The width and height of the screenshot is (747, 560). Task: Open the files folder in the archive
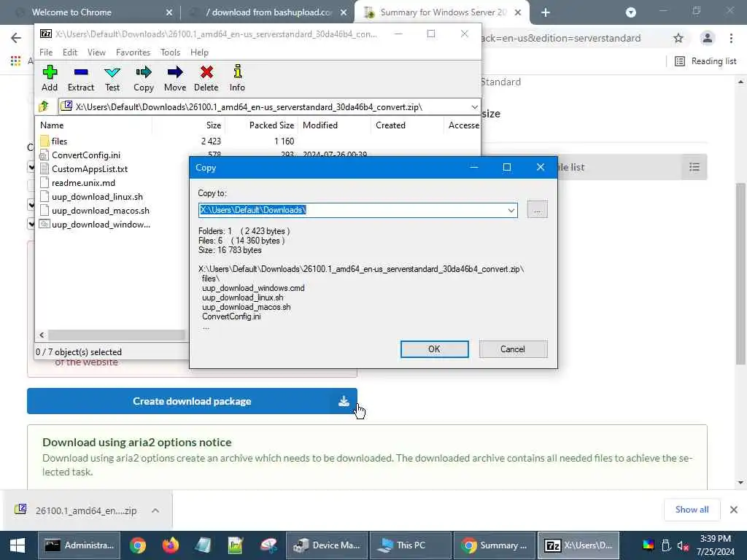59,141
